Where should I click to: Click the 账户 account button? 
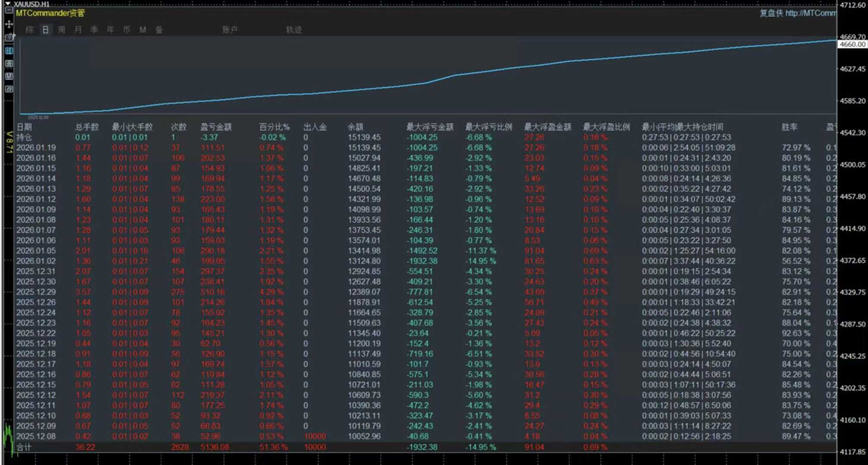point(230,30)
